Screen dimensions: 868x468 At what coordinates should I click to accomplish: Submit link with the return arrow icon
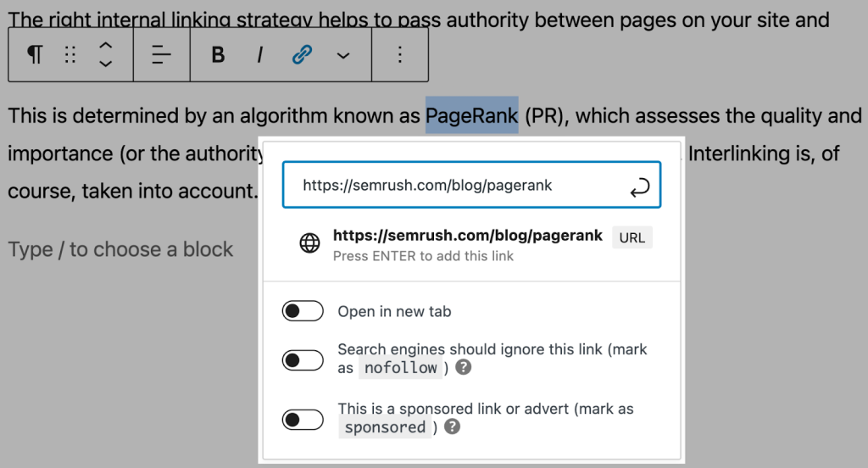tap(639, 186)
